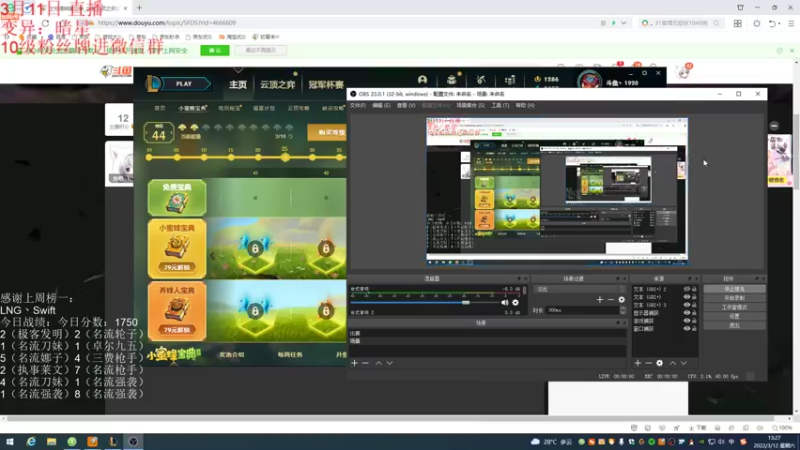Adjust the desktop audio volume slider in OBS
Image resolution: width=800 pixels, height=450 pixels.
[x=423, y=303]
